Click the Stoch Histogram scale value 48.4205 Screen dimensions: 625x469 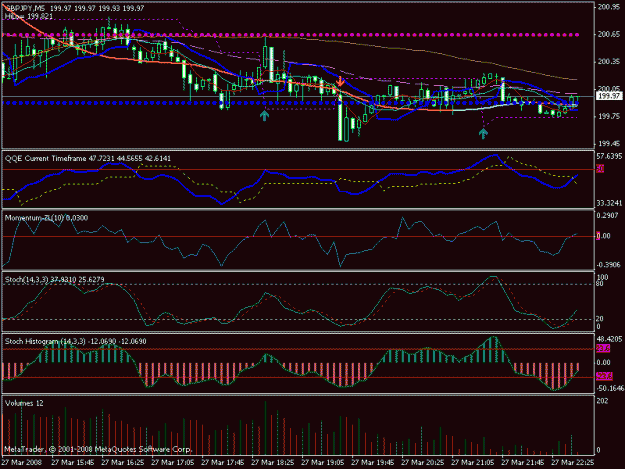coord(609,339)
